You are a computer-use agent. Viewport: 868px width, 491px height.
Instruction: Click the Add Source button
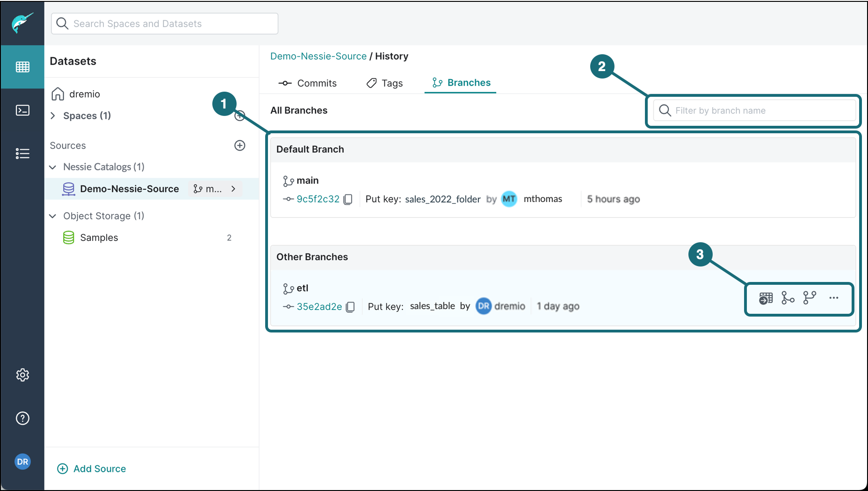(92, 469)
